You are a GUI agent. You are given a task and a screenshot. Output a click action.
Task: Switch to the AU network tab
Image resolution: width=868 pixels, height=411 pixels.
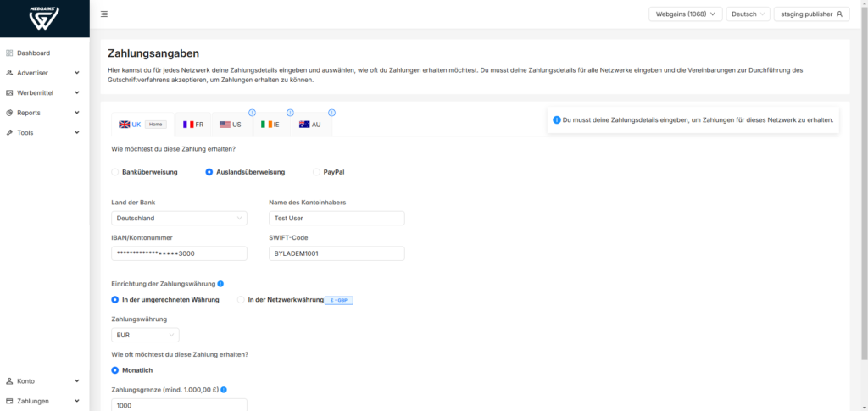(310, 125)
